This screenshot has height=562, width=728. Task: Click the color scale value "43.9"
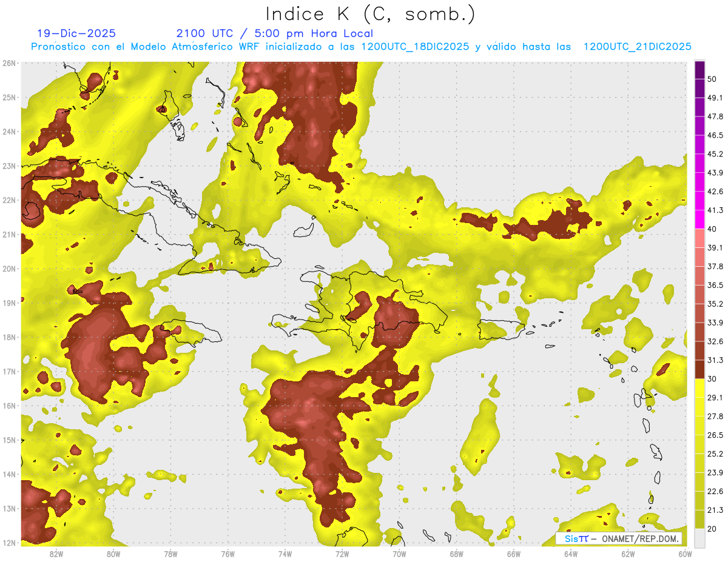coord(715,173)
